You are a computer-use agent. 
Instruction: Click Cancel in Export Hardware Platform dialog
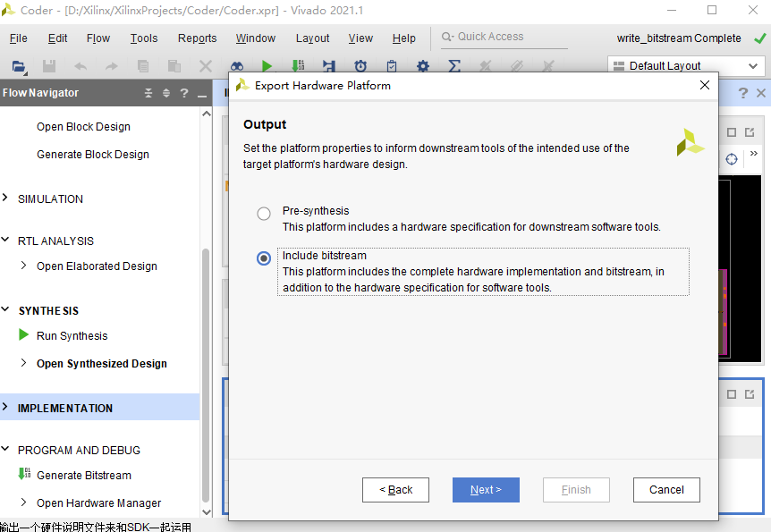pyautogui.click(x=666, y=489)
